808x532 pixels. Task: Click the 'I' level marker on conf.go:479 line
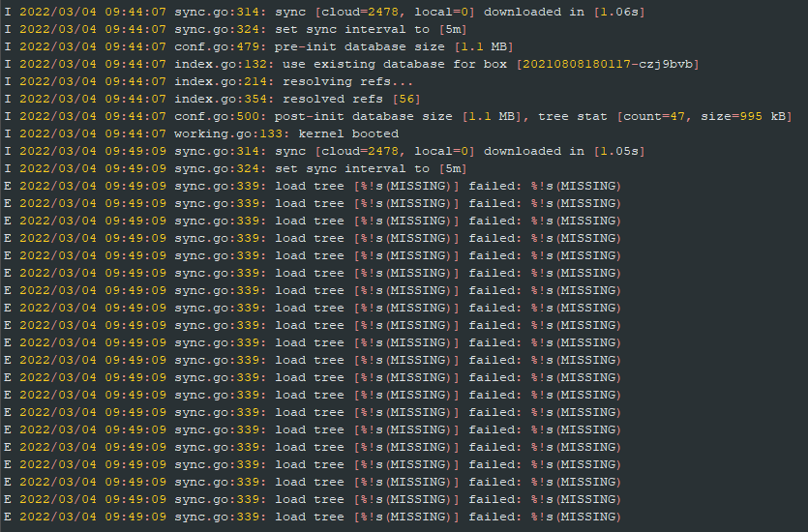click(8, 46)
